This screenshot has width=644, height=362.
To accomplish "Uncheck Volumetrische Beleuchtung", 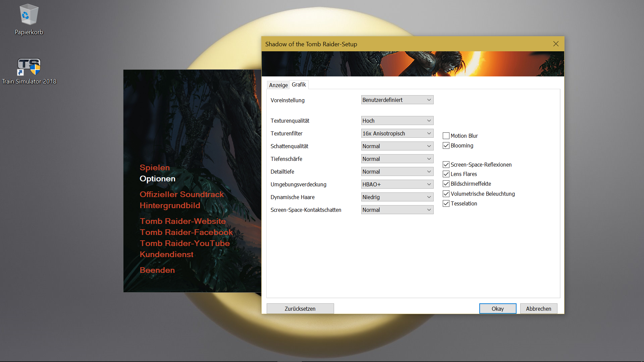I will (446, 194).
